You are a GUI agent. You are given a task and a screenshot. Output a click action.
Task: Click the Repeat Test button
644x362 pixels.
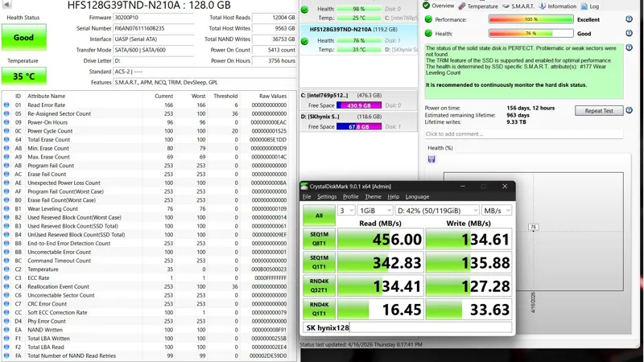click(x=599, y=110)
